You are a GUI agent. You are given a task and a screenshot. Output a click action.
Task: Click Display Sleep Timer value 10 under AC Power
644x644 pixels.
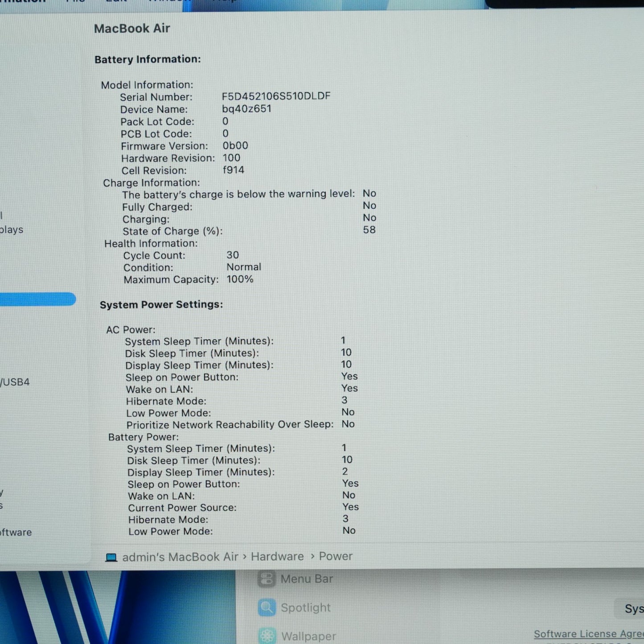pyautogui.click(x=346, y=365)
